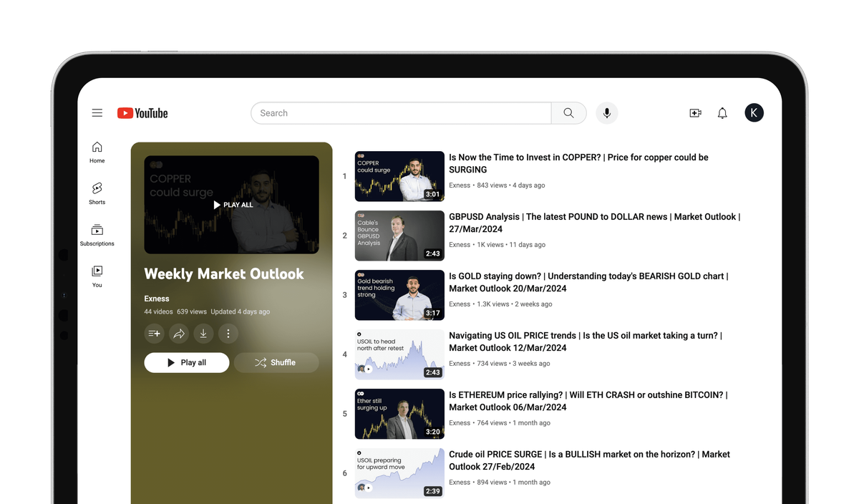Screen dimensions: 859x504
Task: Open Crude oil PRICE SURGE title
Action: pos(589,460)
